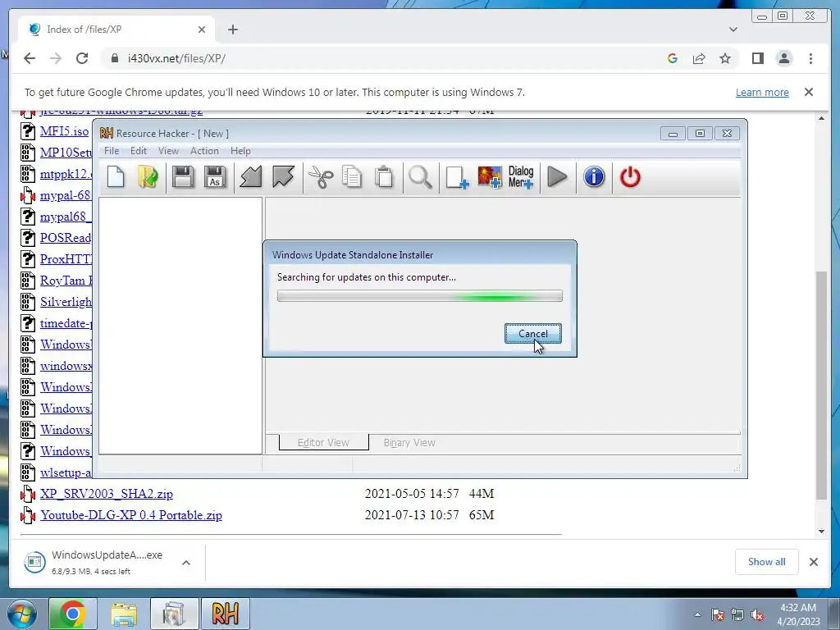Screen dimensions: 840x630
Task: Click the blue Info icon in Resource Hacker
Action: click(x=594, y=177)
